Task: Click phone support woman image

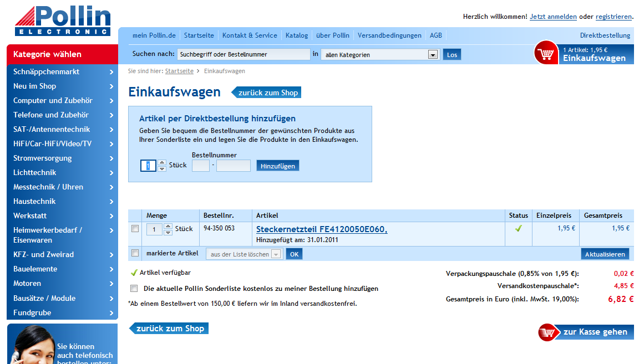Action: tap(32, 345)
